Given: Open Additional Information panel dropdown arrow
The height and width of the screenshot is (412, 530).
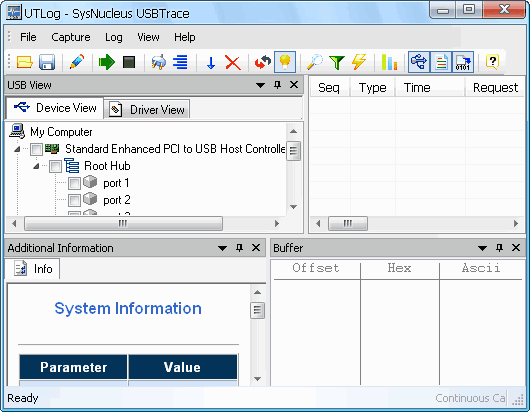Looking at the screenshot, I should tap(222, 248).
